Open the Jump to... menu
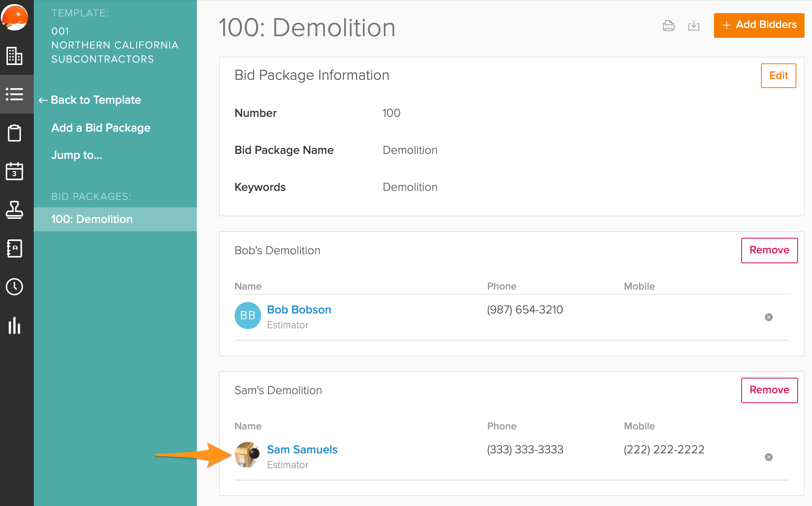Viewport: 812px width, 506px height. click(77, 155)
